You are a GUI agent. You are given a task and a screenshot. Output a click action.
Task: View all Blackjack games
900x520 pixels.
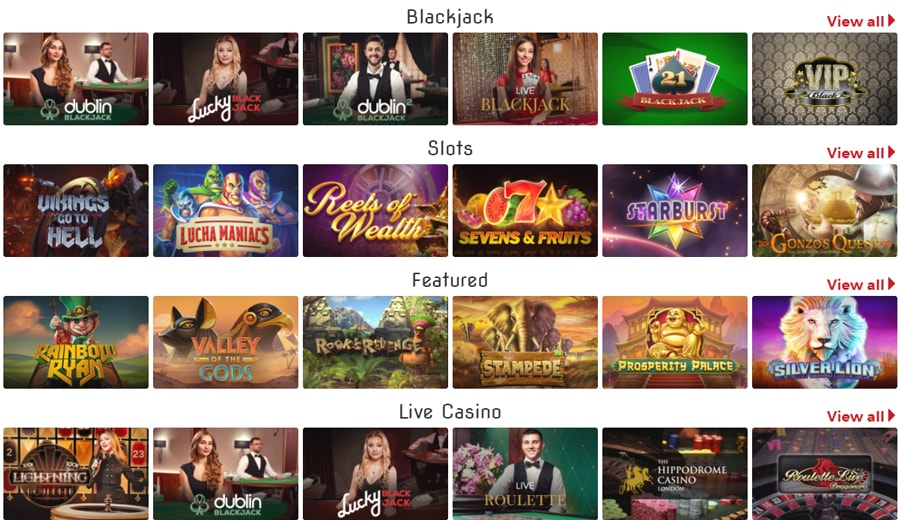pyautogui.click(x=860, y=21)
